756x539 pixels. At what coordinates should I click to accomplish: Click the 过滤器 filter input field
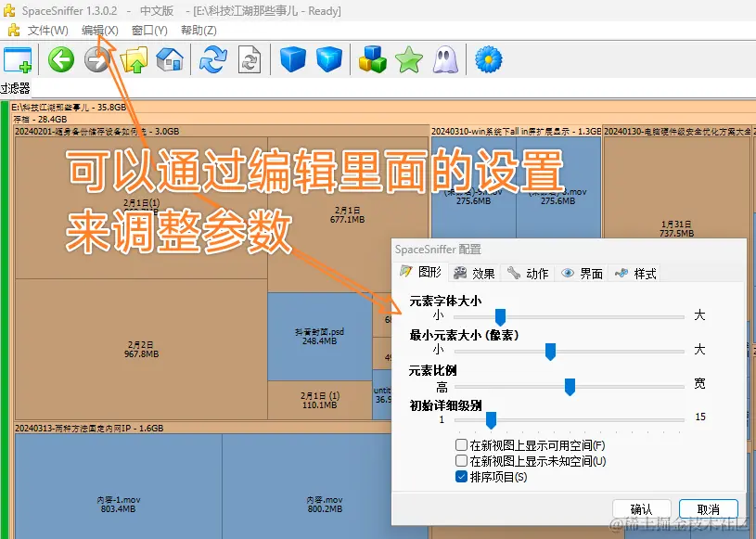(x=393, y=88)
